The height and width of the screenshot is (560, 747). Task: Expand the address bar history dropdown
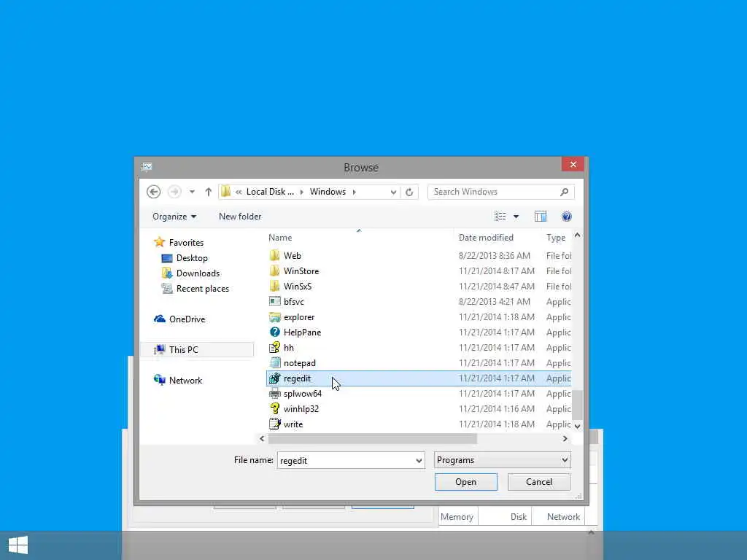point(393,192)
